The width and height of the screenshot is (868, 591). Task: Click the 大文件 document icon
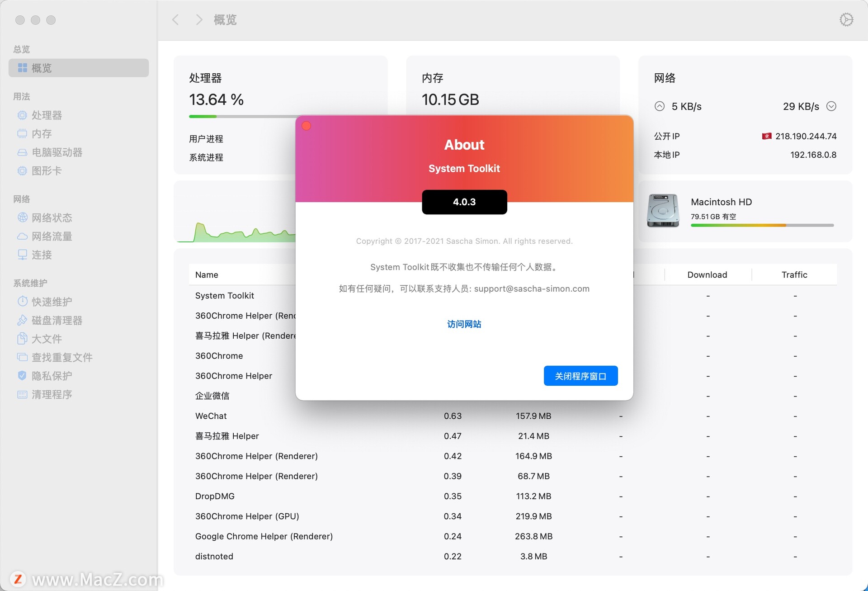pyautogui.click(x=22, y=338)
